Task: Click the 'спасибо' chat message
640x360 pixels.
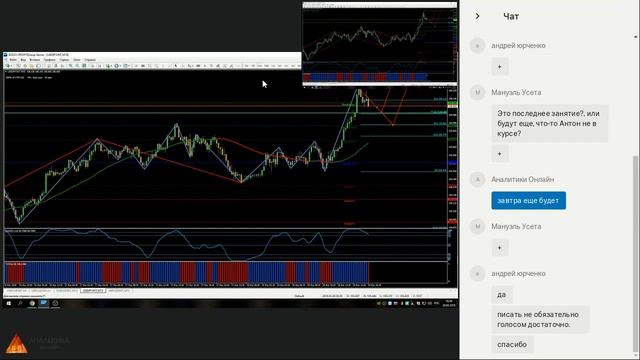Action: click(x=512, y=344)
